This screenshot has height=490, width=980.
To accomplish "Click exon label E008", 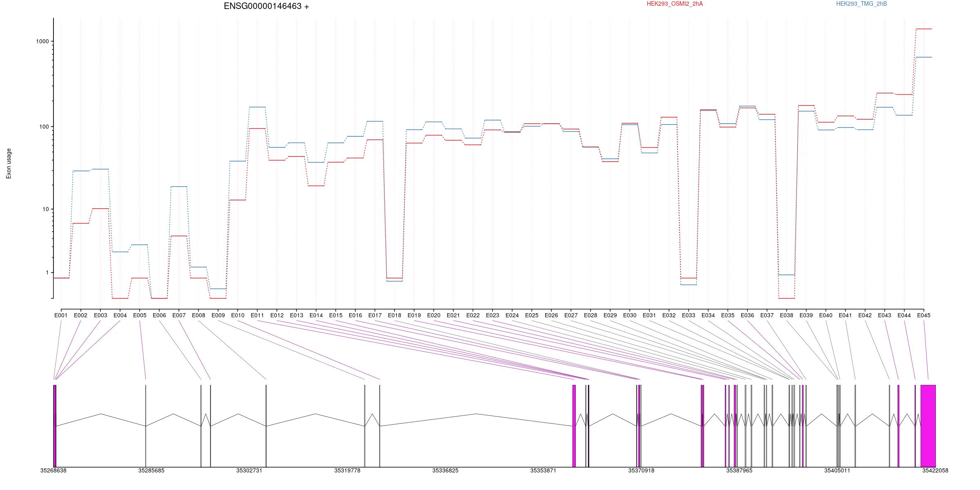I will point(198,315).
